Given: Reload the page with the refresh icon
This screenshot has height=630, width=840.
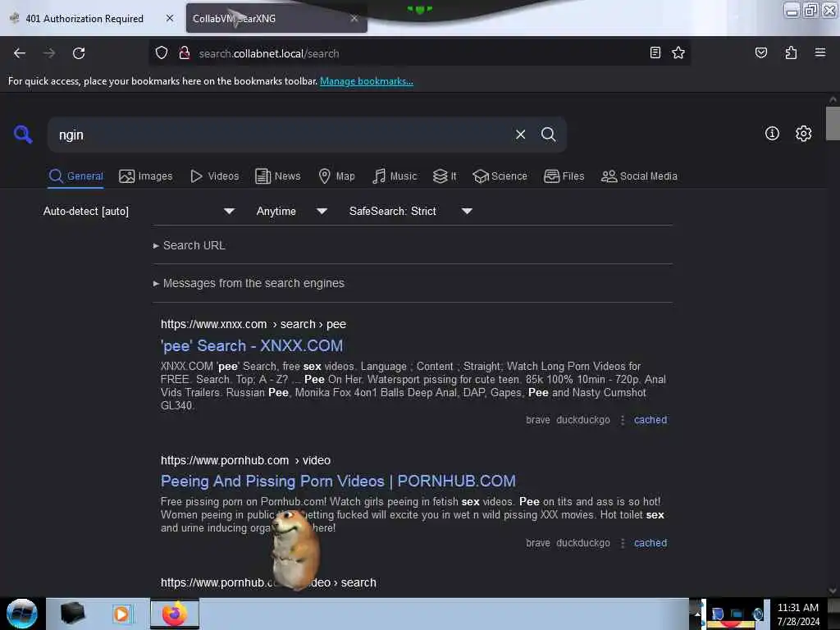Looking at the screenshot, I should tap(79, 53).
